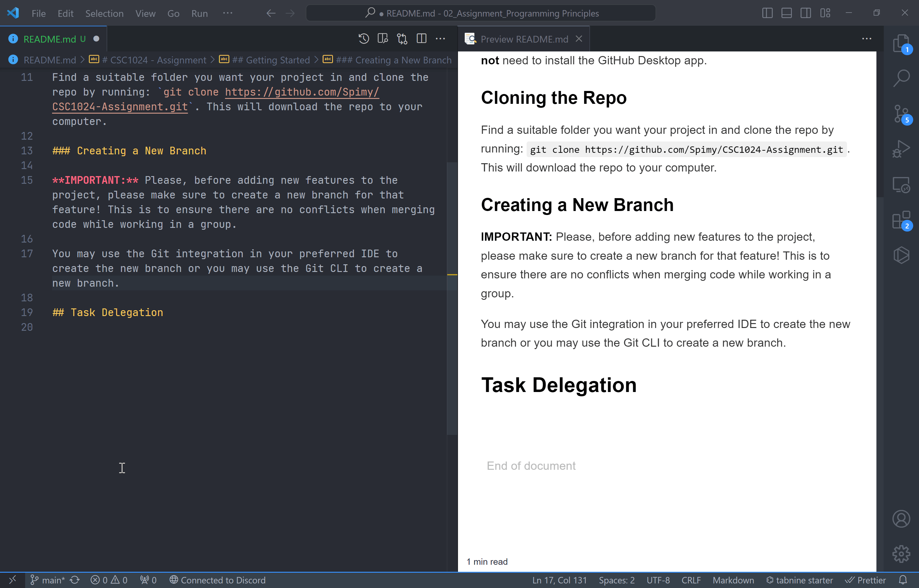
Task: Open the Run menu
Action: tap(199, 13)
